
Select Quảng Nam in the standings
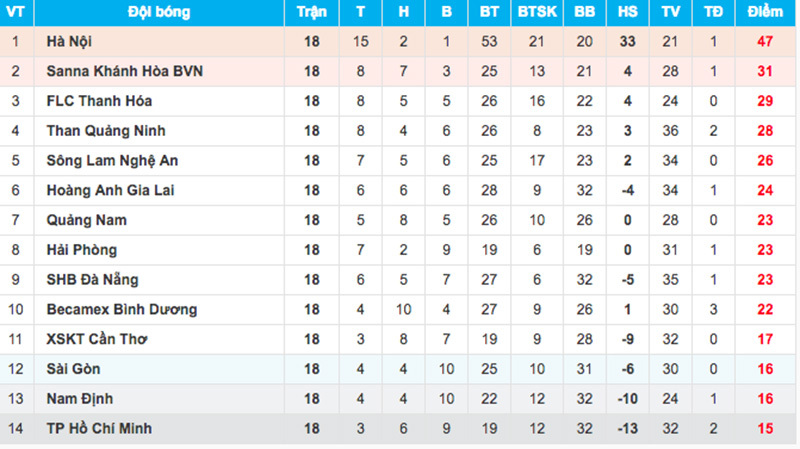click(x=86, y=220)
